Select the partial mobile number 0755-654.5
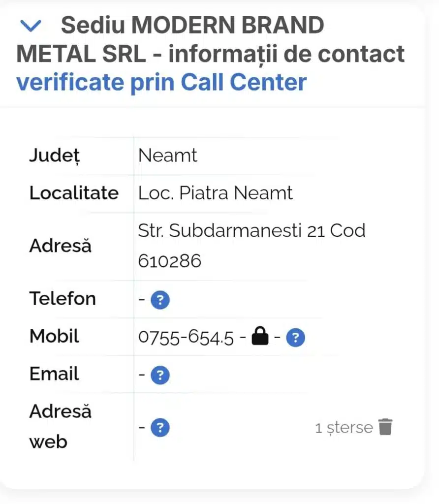 pyautogui.click(x=186, y=338)
